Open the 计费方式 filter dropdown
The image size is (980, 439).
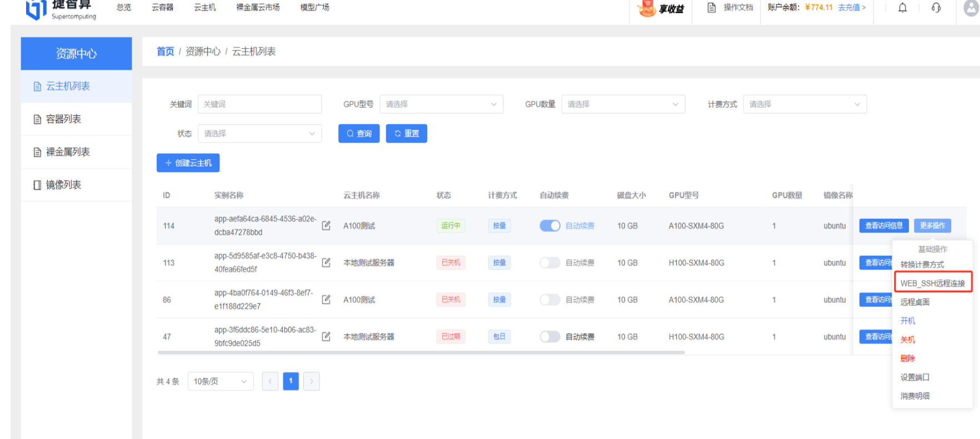[x=804, y=104]
